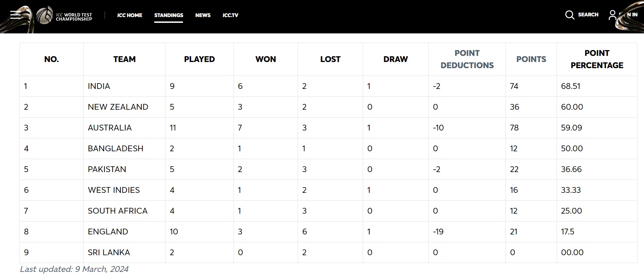
Task: Click the user account sign-in icon
Action: (613, 15)
